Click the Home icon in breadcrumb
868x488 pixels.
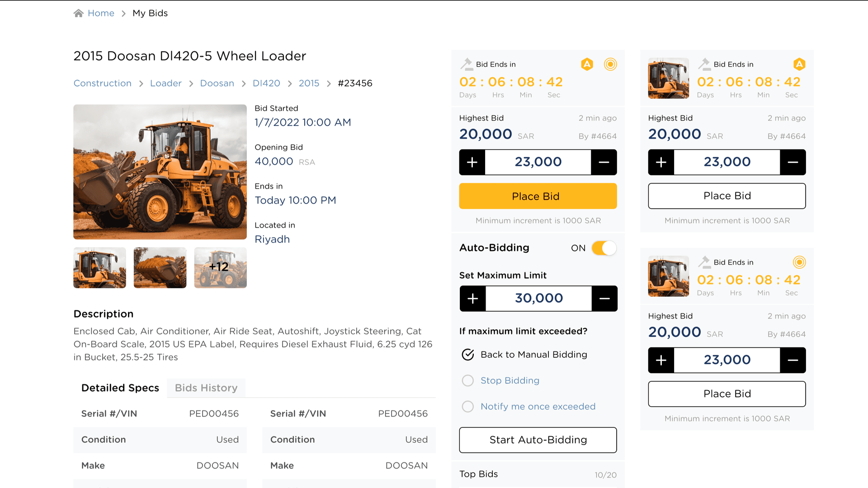click(79, 13)
